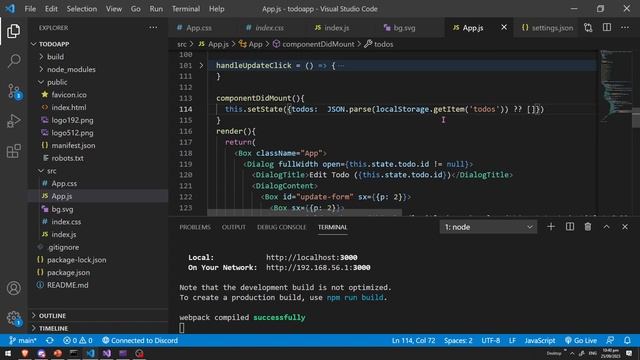Open notifications bell in status bar

pos(627,340)
